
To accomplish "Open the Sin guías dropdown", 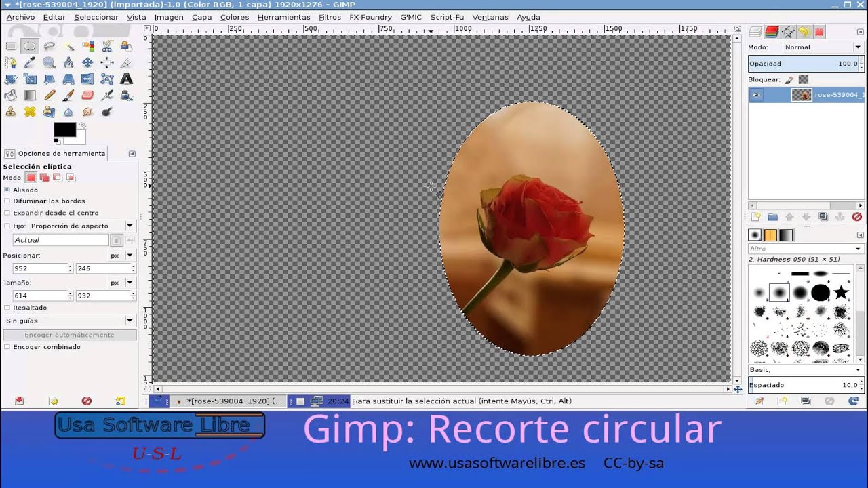I will click(69, 321).
